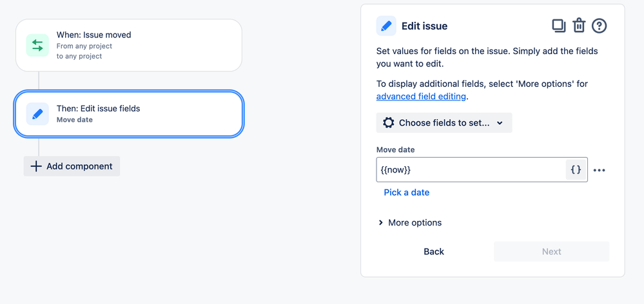Click the pencil icon on the Edit issue fields step
This screenshot has width=644, height=304.
point(37,114)
